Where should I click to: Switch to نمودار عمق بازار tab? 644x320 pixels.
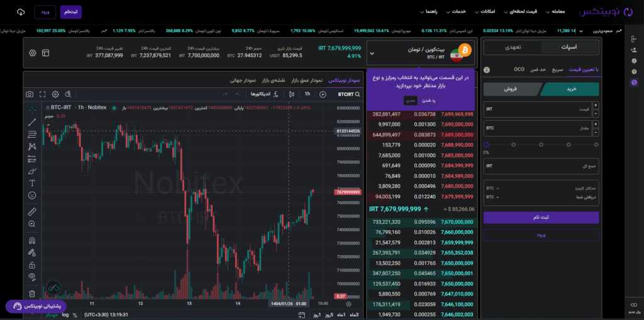[x=308, y=80]
